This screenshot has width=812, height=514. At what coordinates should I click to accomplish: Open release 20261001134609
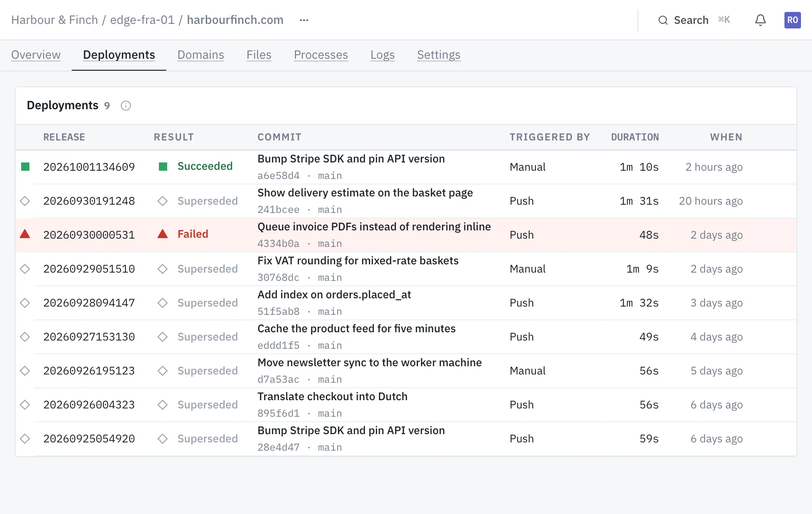pyautogui.click(x=89, y=167)
